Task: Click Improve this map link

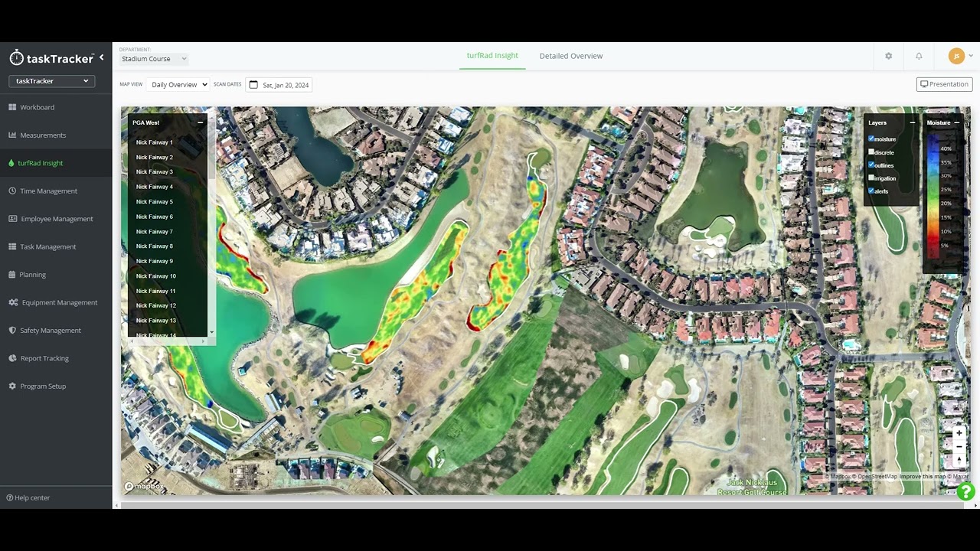Action: [x=922, y=477]
